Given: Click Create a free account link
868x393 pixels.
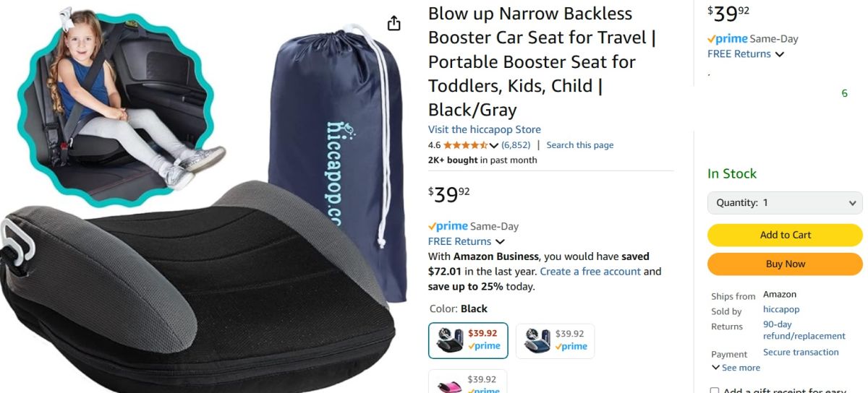Looking at the screenshot, I should [x=590, y=272].
